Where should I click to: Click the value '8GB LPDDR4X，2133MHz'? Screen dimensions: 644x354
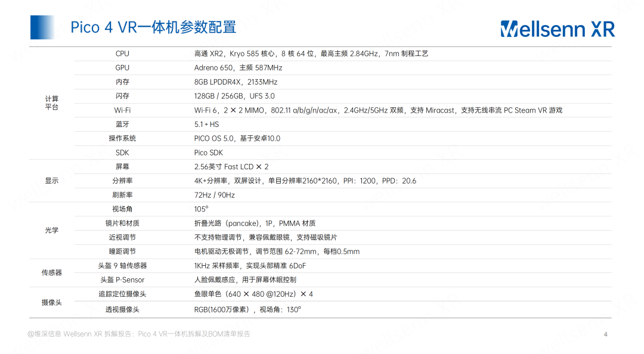point(236,82)
